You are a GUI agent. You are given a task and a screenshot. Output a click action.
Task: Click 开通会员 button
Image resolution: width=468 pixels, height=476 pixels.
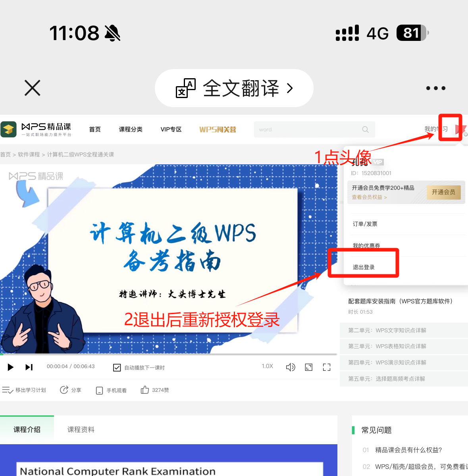(x=443, y=192)
